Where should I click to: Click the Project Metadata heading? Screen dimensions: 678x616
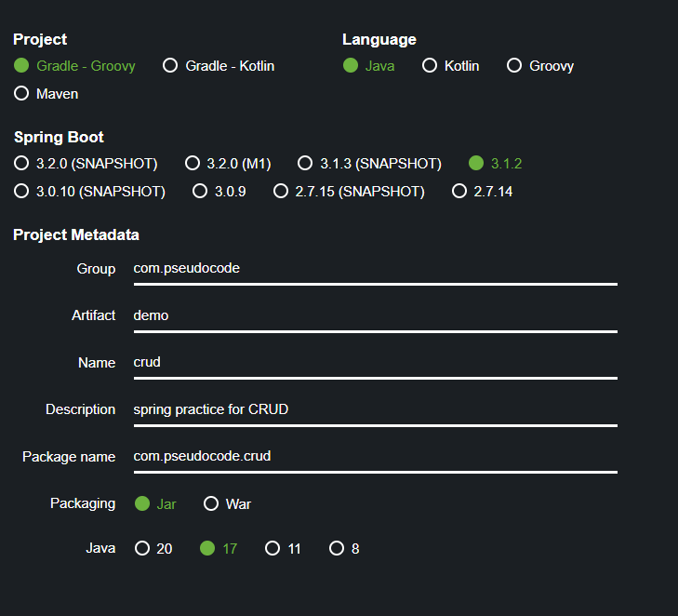[x=76, y=234]
